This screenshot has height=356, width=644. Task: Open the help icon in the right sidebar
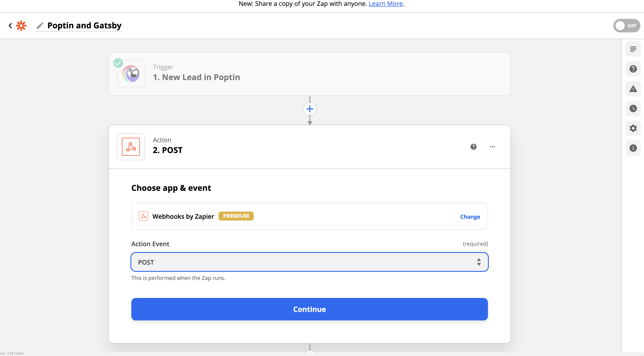coord(633,69)
